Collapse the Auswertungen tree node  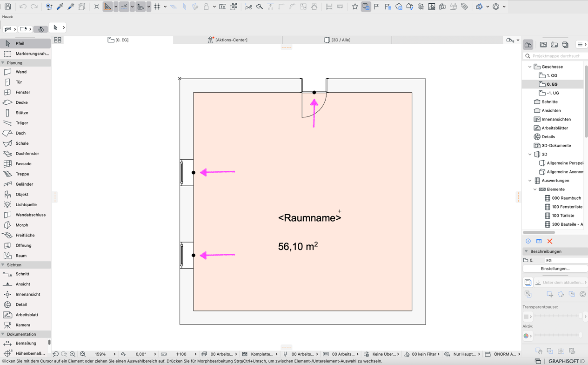530,181
